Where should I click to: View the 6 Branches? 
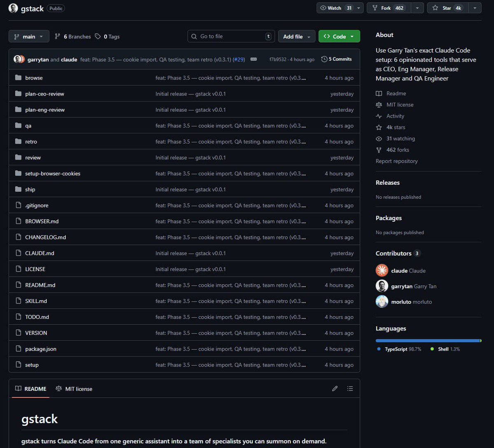click(73, 37)
